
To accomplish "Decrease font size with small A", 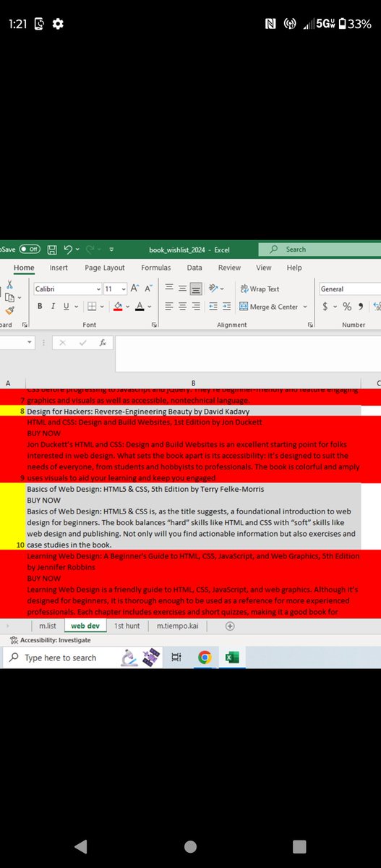I will 148,289.
